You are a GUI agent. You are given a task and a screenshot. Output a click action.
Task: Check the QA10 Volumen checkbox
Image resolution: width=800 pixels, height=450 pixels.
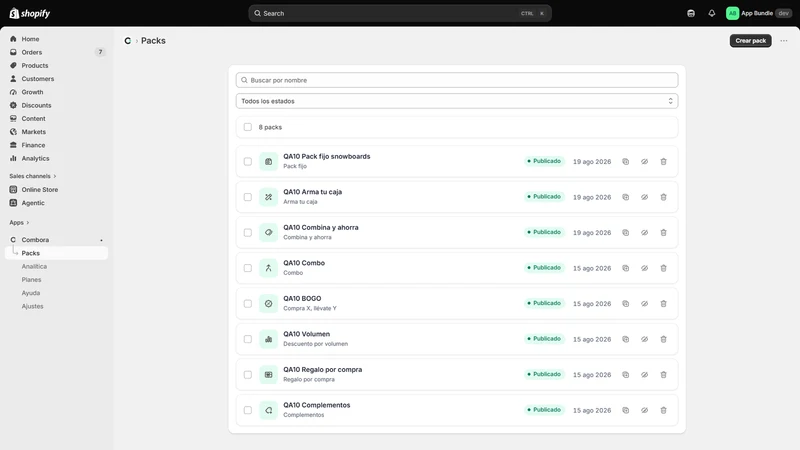(247, 339)
